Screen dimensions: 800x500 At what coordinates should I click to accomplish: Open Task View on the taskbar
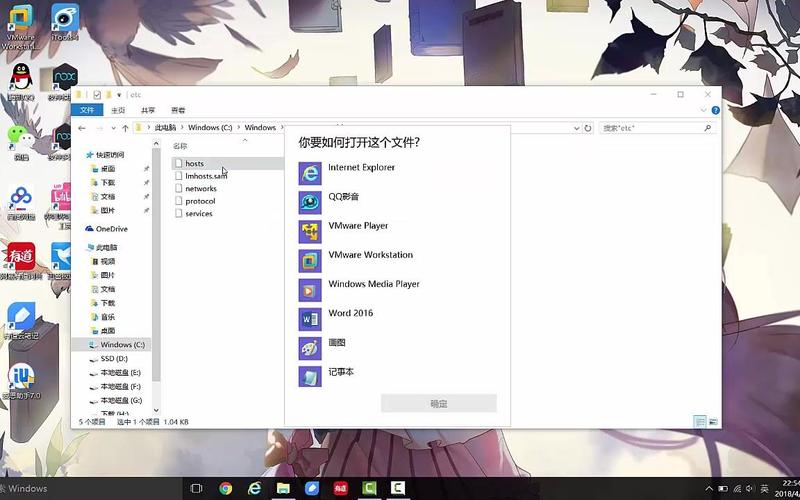(x=196, y=488)
